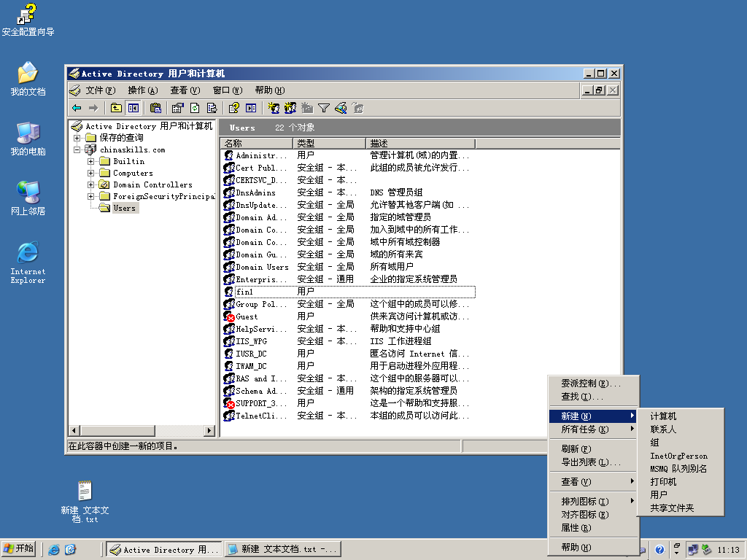Open the desktop Security Configuration Wizard shortcut

click(28, 20)
